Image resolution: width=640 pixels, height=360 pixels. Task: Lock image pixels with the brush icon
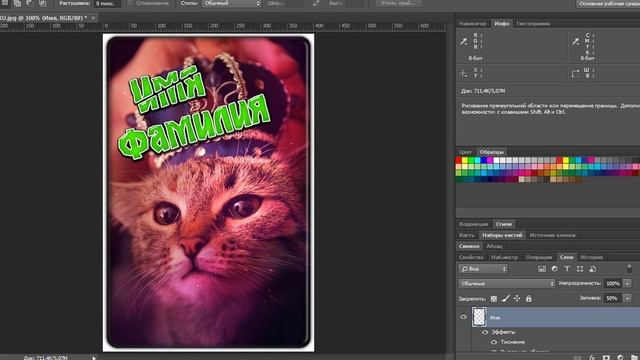505,299
